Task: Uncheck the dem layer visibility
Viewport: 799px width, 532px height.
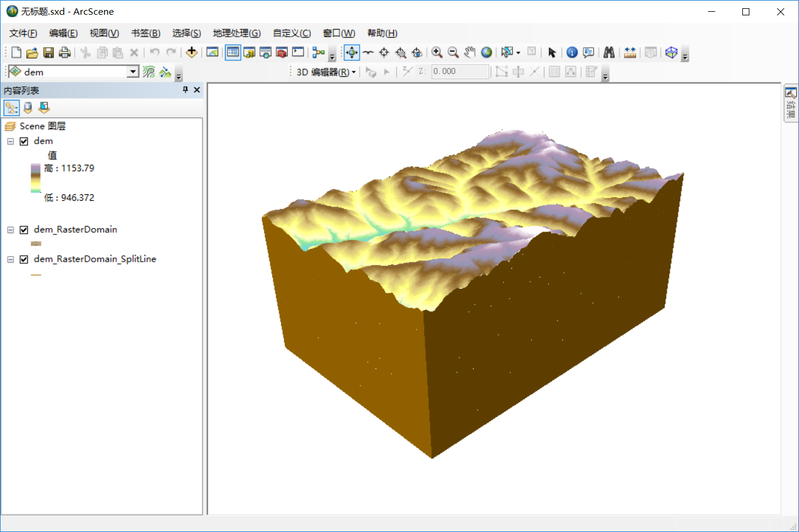Action: (x=24, y=141)
